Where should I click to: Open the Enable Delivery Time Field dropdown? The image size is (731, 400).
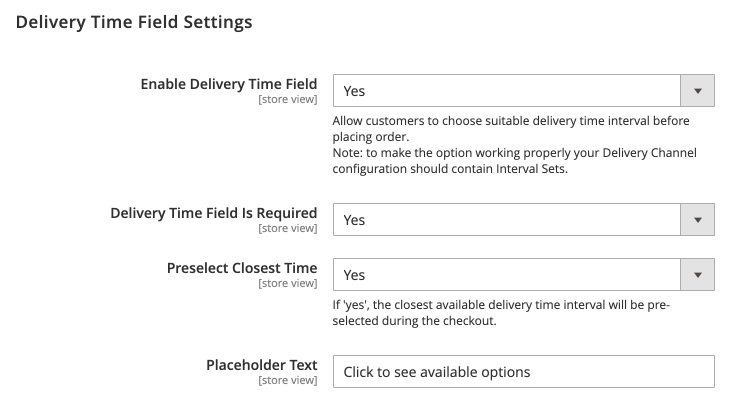(x=506, y=91)
